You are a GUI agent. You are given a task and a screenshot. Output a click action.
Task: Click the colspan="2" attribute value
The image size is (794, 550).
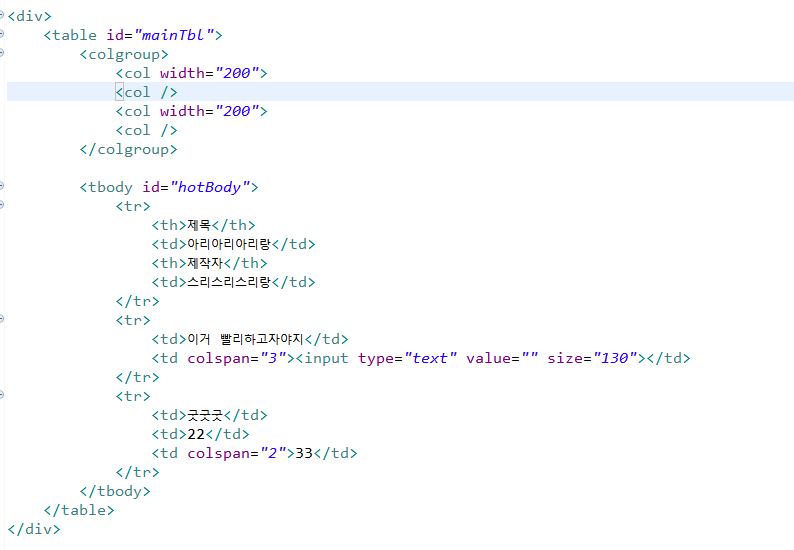point(273,453)
